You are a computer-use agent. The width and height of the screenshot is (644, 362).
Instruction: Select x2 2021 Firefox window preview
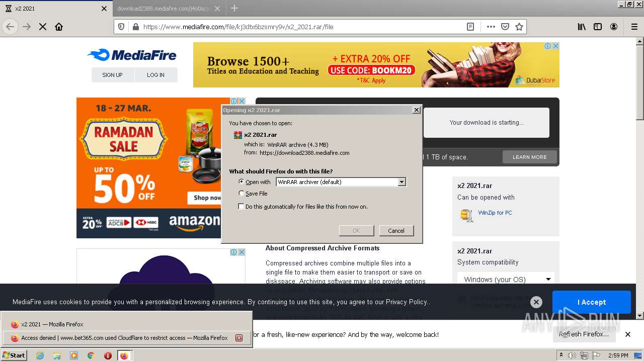126,324
